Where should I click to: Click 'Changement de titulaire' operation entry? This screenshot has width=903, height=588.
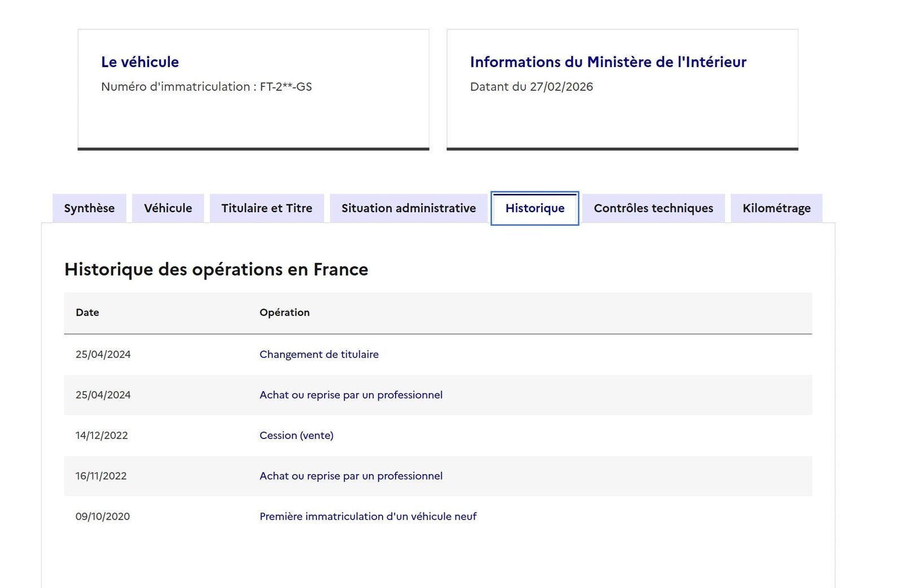coord(319,354)
